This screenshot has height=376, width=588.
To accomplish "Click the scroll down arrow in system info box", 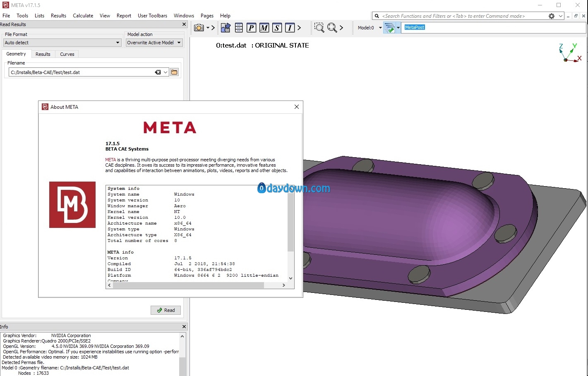I will click(290, 278).
